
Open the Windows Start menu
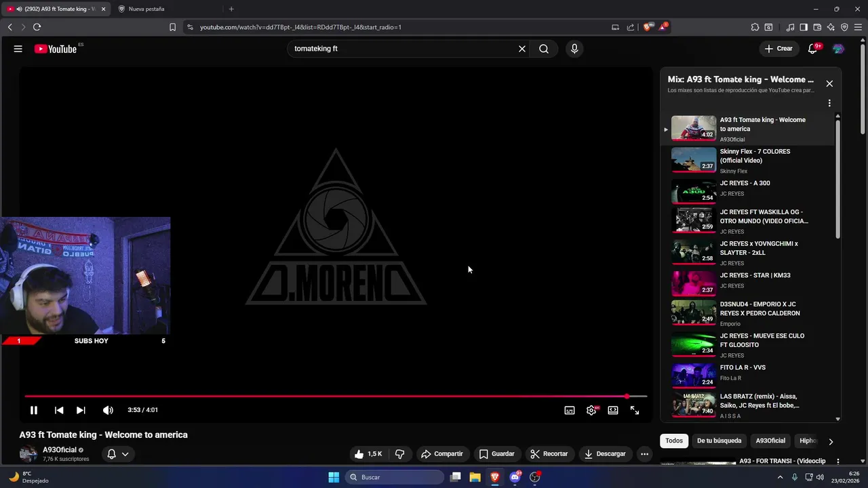pyautogui.click(x=334, y=477)
